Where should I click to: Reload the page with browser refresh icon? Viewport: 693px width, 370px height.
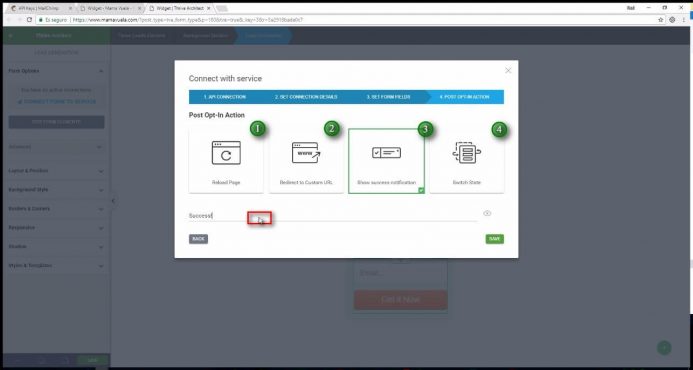click(x=30, y=20)
